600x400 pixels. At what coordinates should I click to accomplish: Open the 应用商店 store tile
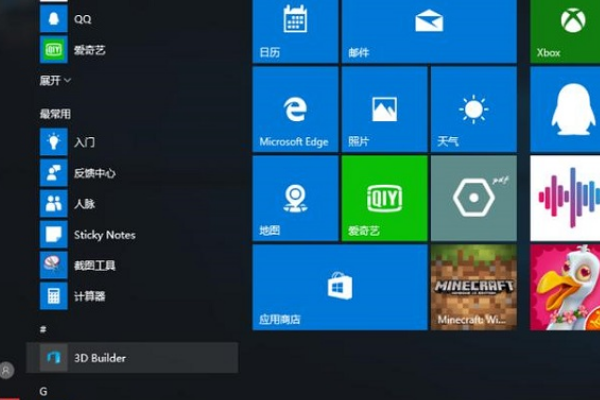340,287
